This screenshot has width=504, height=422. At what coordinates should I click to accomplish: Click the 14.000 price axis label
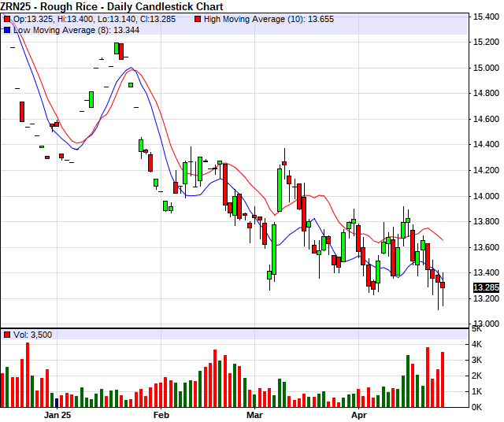tap(485, 196)
